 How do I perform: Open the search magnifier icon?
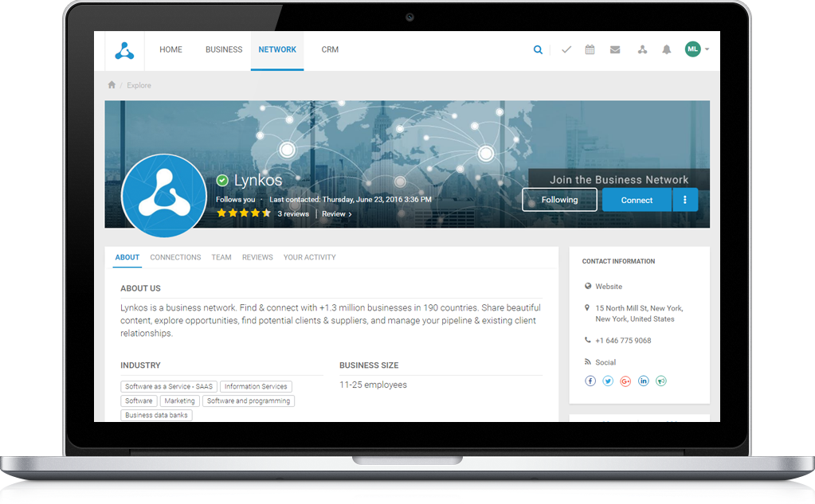pyautogui.click(x=538, y=50)
